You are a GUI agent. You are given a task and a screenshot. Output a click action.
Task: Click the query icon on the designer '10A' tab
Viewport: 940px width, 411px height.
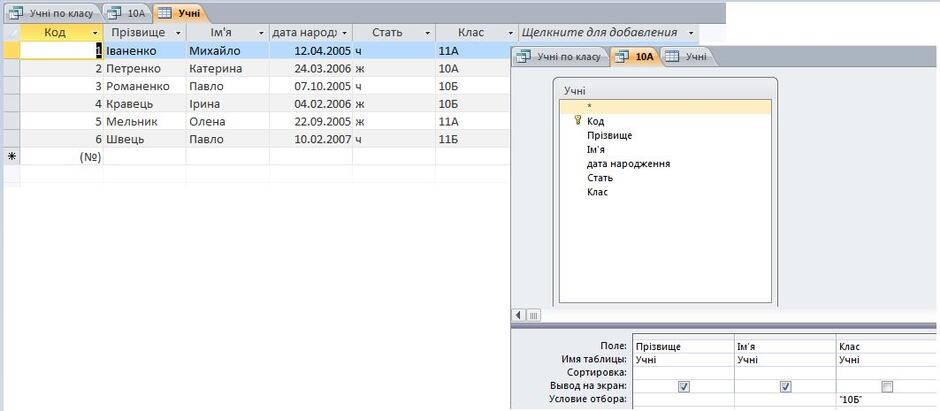pyautogui.click(x=622, y=57)
